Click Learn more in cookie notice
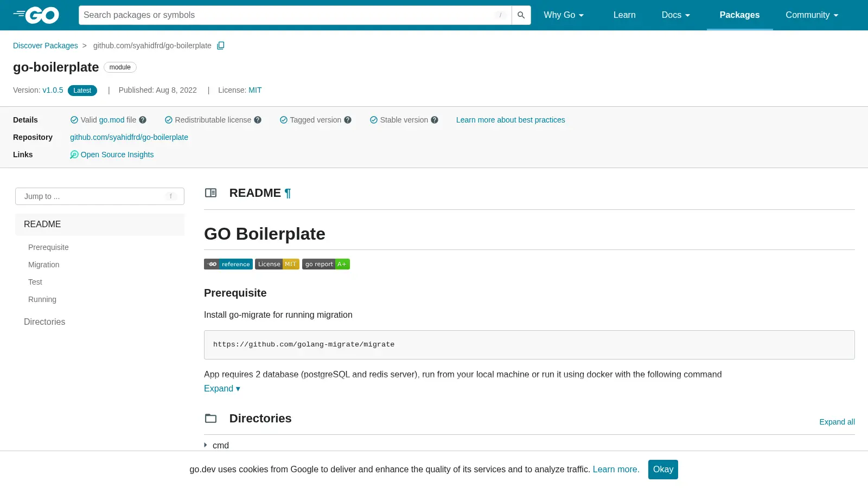Image resolution: width=868 pixels, height=488 pixels. pos(616,470)
